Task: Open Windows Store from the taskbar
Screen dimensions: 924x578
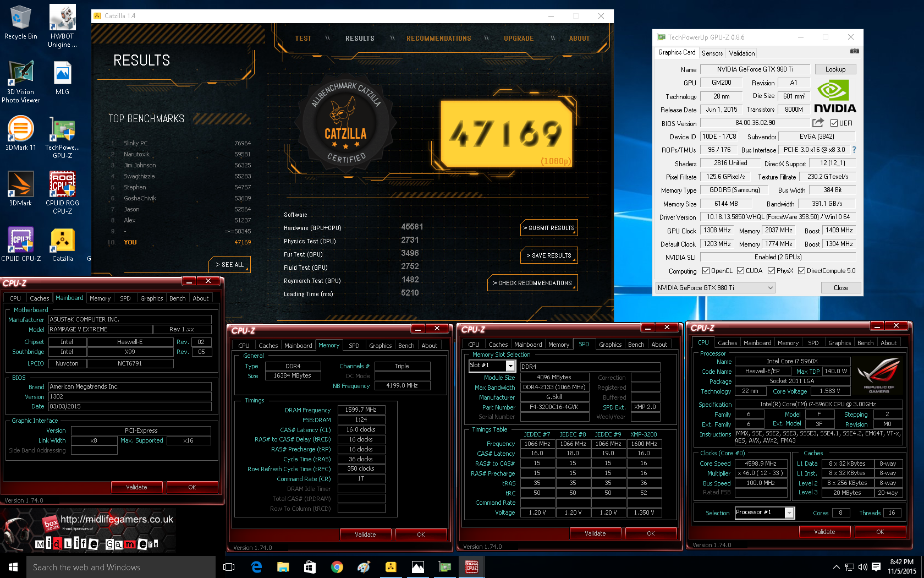Action: [310, 567]
